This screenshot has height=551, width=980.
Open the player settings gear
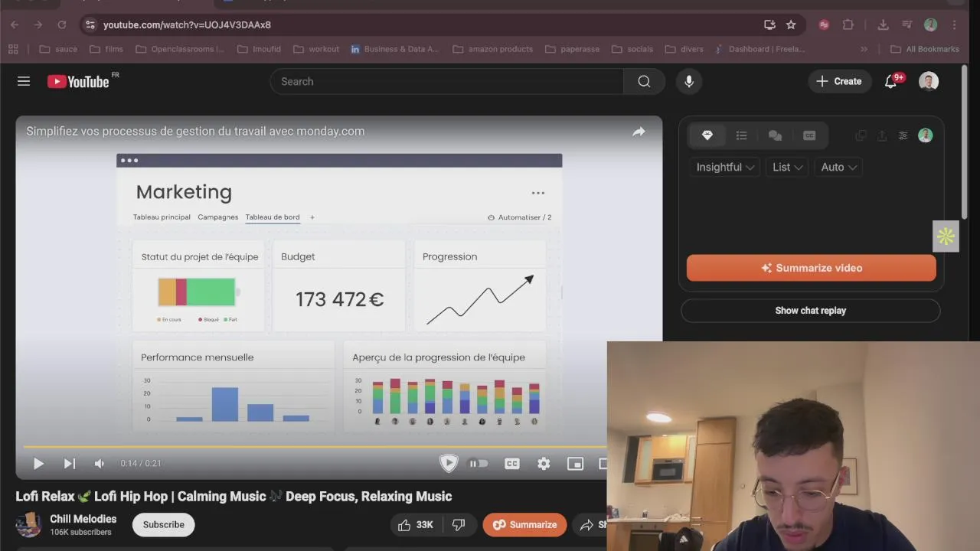coord(544,463)
